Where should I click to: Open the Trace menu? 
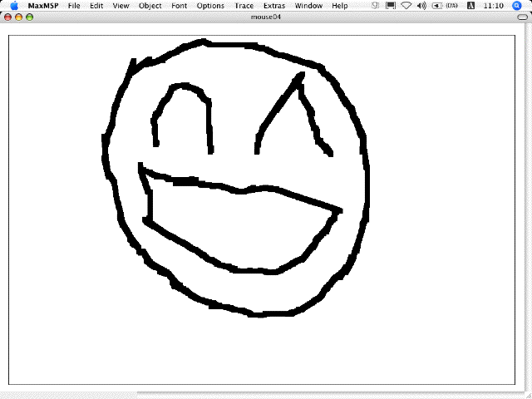pos(244,6)
